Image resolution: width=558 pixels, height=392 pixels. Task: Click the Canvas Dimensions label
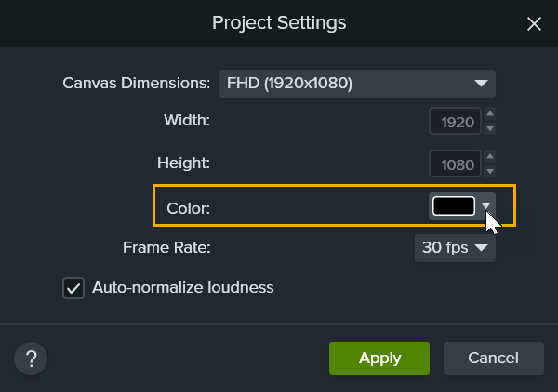[137, 84]
